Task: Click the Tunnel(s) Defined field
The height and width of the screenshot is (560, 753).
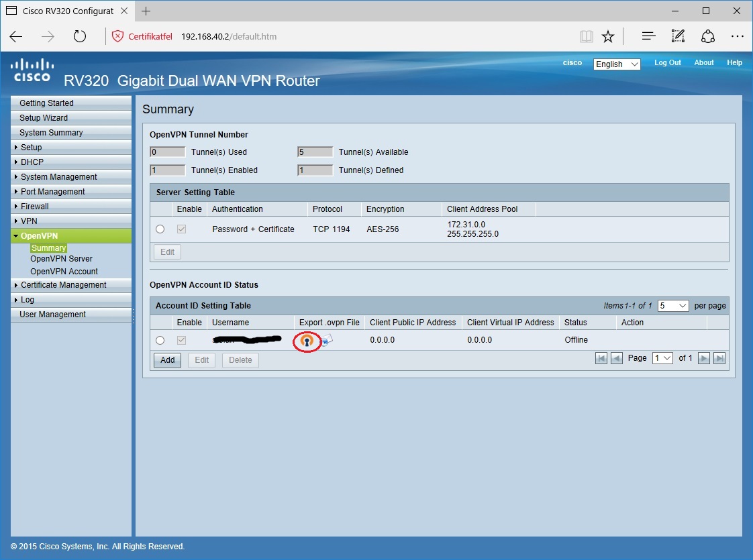Action: [315, 170]
